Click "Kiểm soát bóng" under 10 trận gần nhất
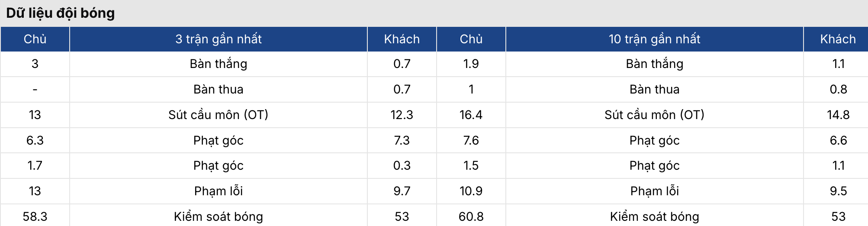868x226 pixels. click(654, 216)
